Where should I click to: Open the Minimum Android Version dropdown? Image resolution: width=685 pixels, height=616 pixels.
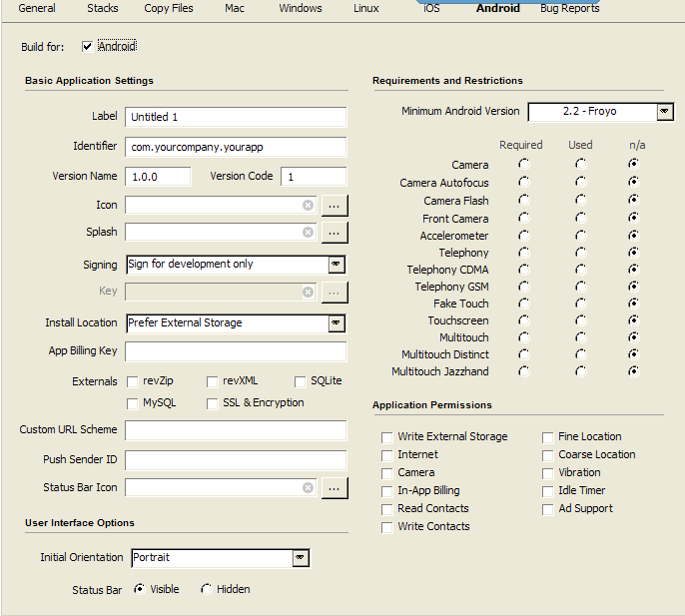665,112
